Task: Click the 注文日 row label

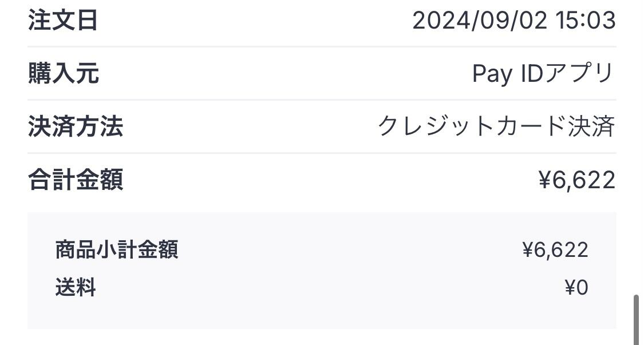Action: click(63, 21)
